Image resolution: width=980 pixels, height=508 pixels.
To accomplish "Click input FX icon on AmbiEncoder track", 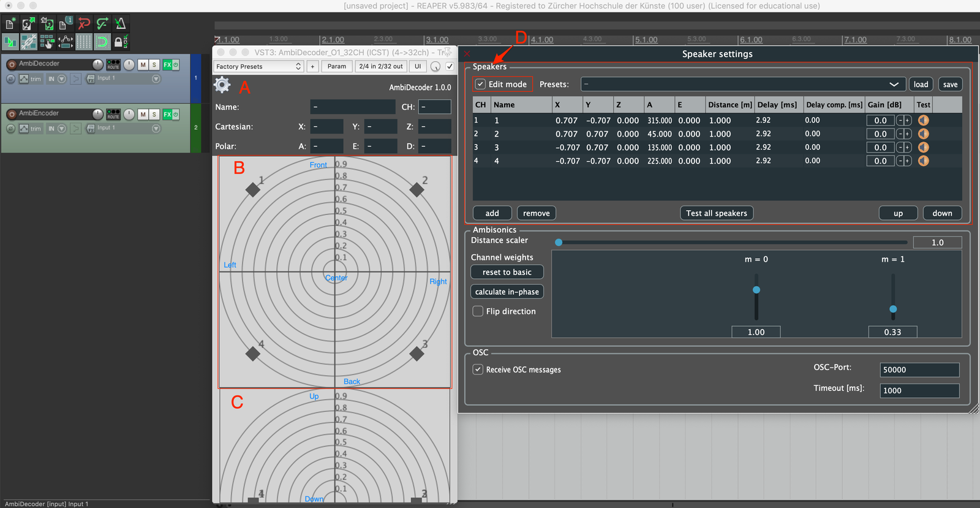I will pyautogui.click(x=91, y=128).
